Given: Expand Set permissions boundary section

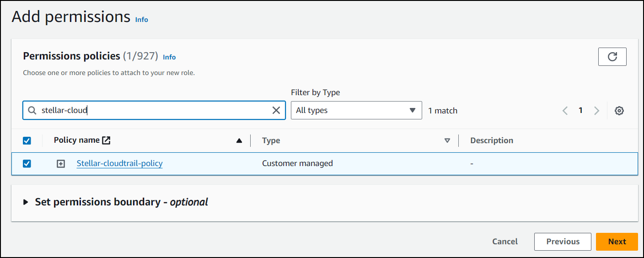Looking at the screenshot, I should tap(26, 202).
